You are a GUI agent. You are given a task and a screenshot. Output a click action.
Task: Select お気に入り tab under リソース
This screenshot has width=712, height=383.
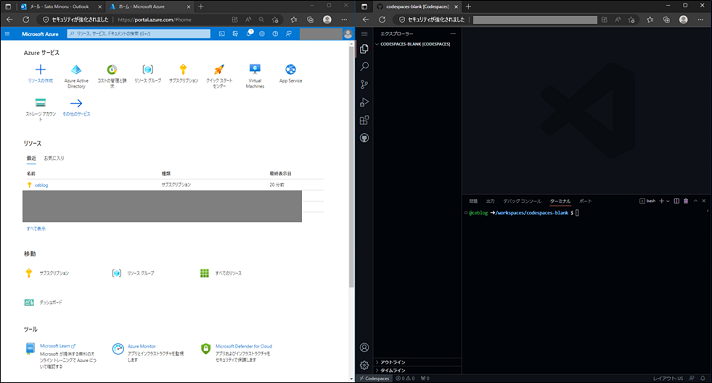(x=54, y=158)
